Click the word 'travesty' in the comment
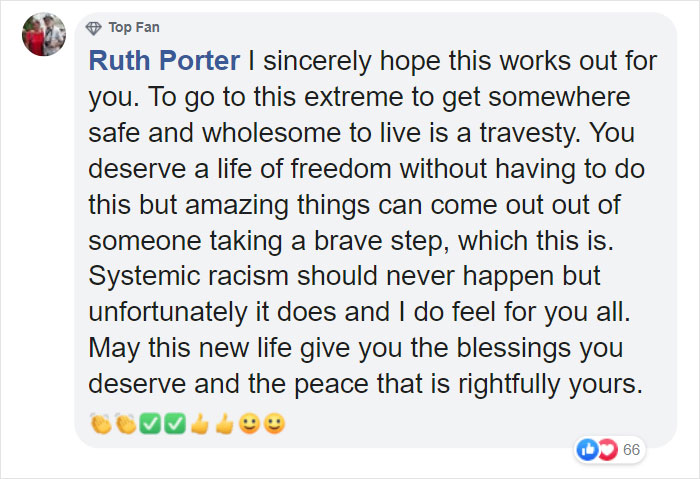The width and height of the screenshot is (700, 479). (x=530, y=133)
